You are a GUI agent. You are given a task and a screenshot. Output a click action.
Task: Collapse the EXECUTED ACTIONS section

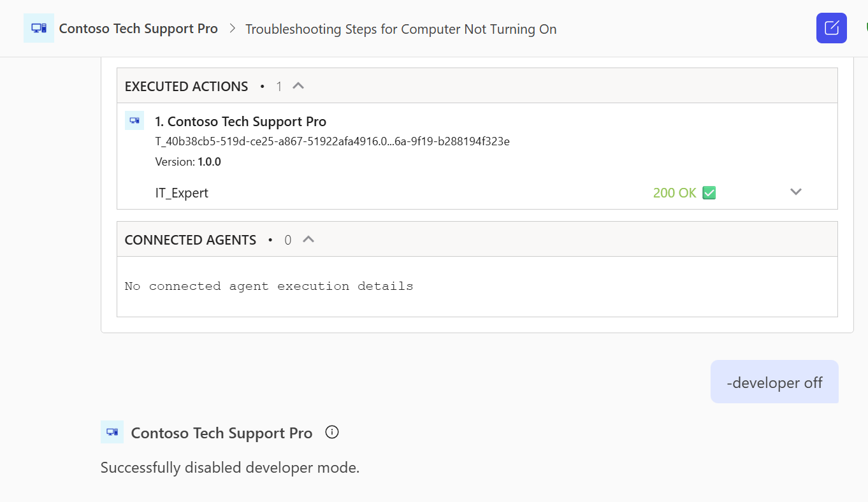[298, 85]
